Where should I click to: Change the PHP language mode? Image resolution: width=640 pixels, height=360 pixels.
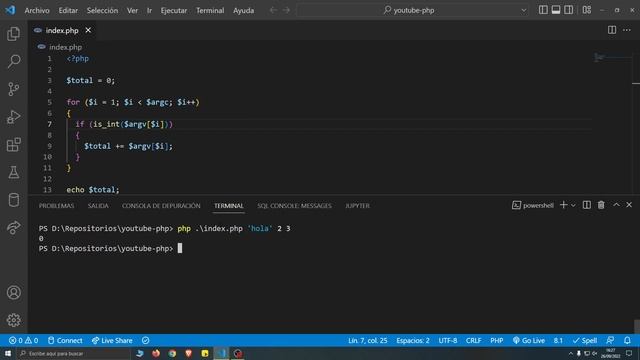point(497,340)
